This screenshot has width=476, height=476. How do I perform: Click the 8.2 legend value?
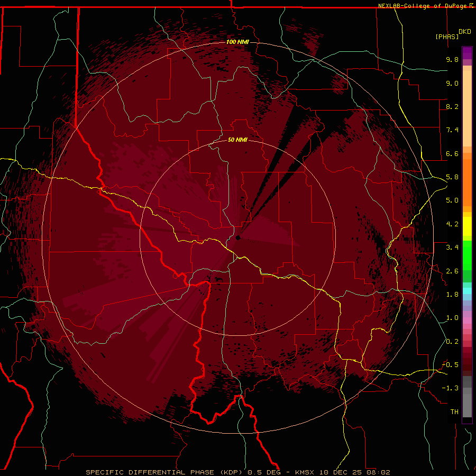coord(452,106)
